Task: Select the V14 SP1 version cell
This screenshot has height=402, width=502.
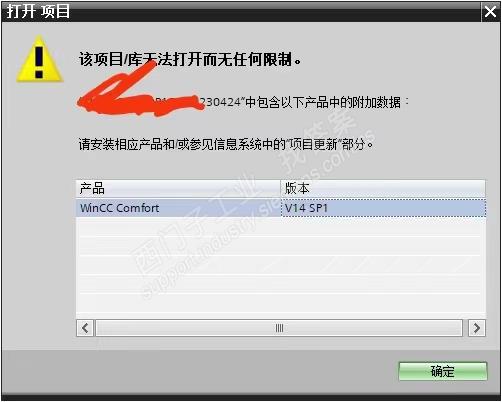Action: (x=383, y=208)
